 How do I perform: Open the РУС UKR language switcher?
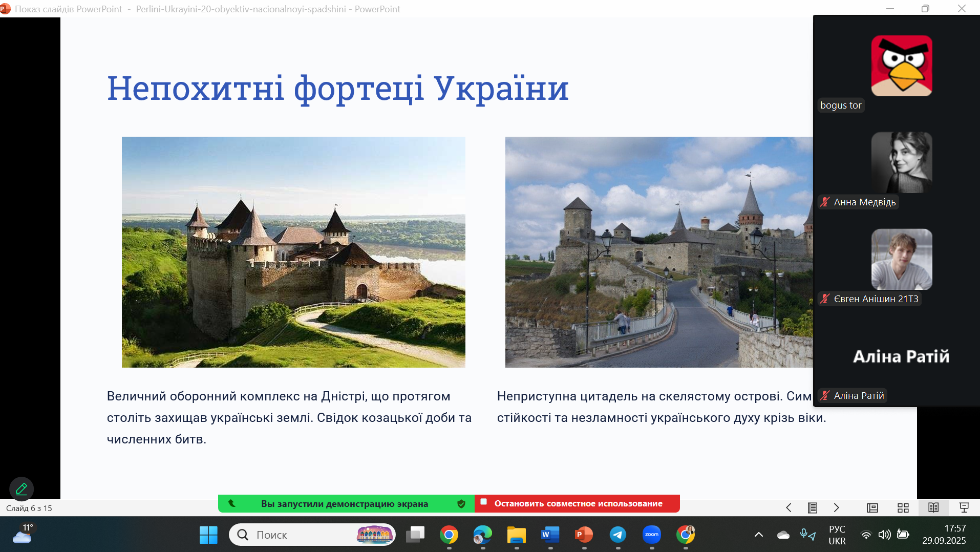(837, 535)
